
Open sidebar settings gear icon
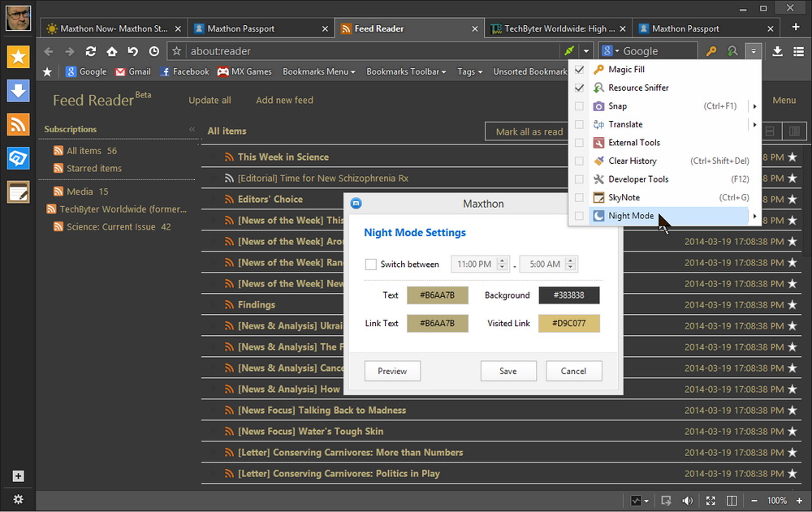(18, 500)
